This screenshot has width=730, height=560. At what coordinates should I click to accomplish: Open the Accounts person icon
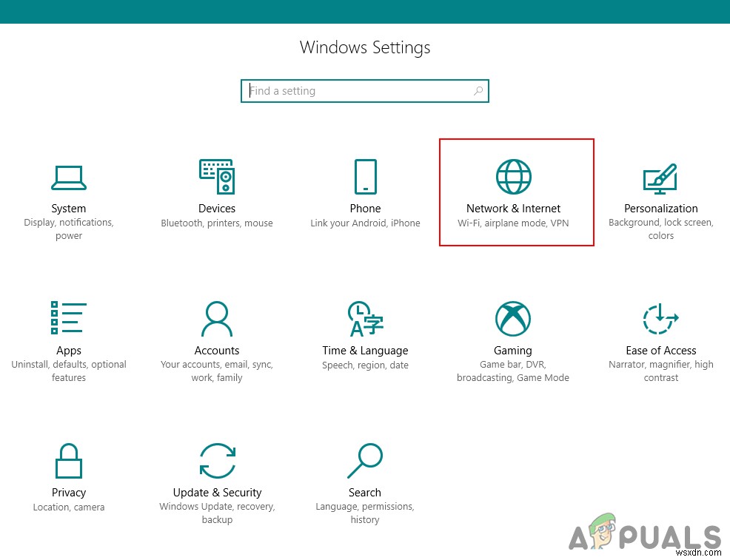click(217, 319)
